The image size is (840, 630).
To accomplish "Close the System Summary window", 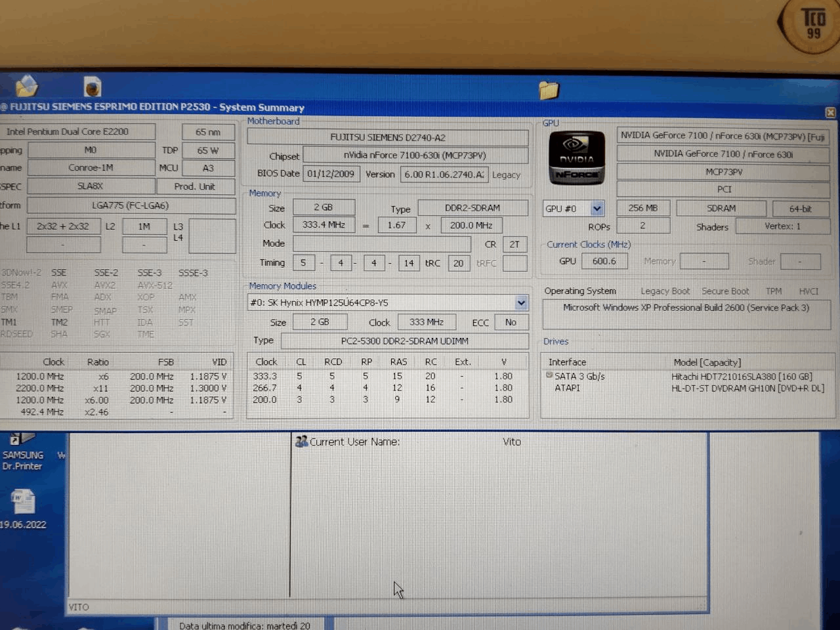I will [x=830, y=112].
